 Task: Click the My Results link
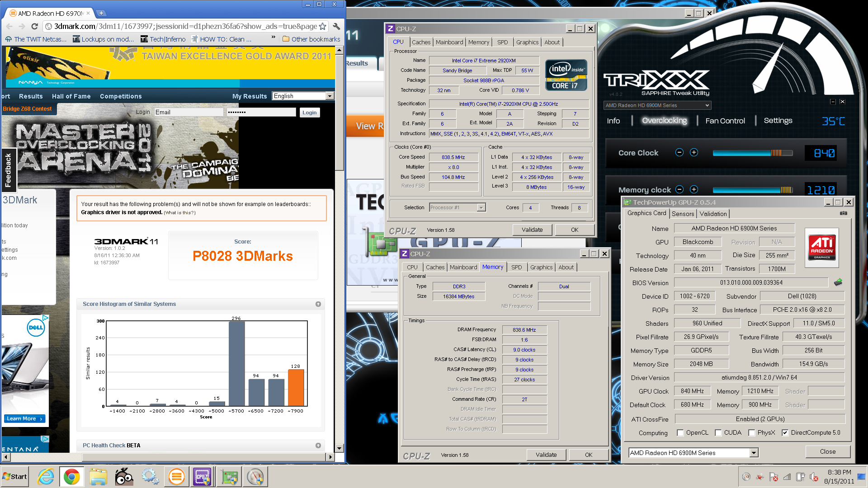pyautogui.click(x=250, y=96)
